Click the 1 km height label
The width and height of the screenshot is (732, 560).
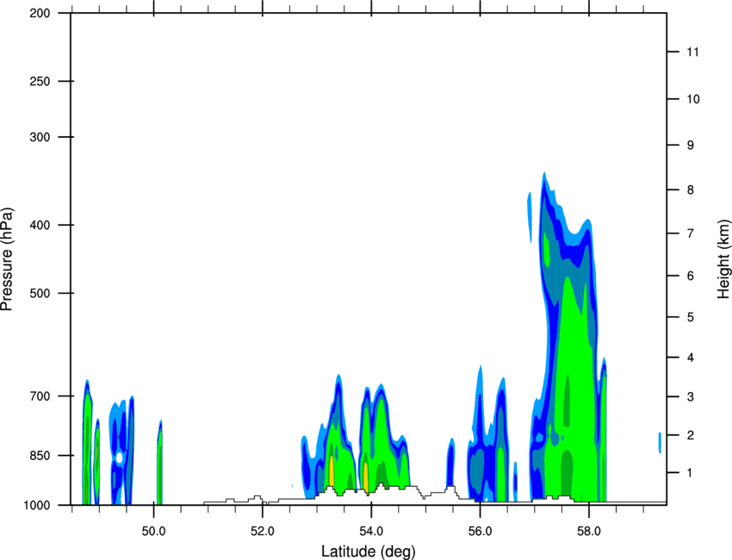[691, 473]
